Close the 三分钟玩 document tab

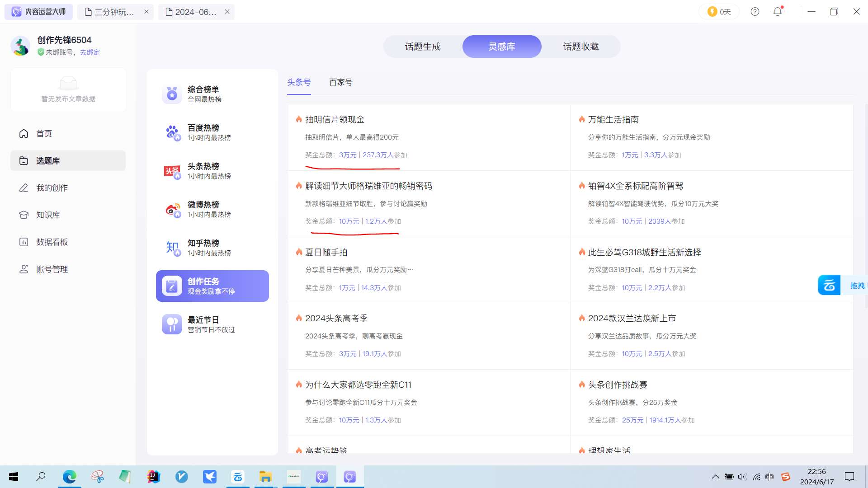coord(146,12)
